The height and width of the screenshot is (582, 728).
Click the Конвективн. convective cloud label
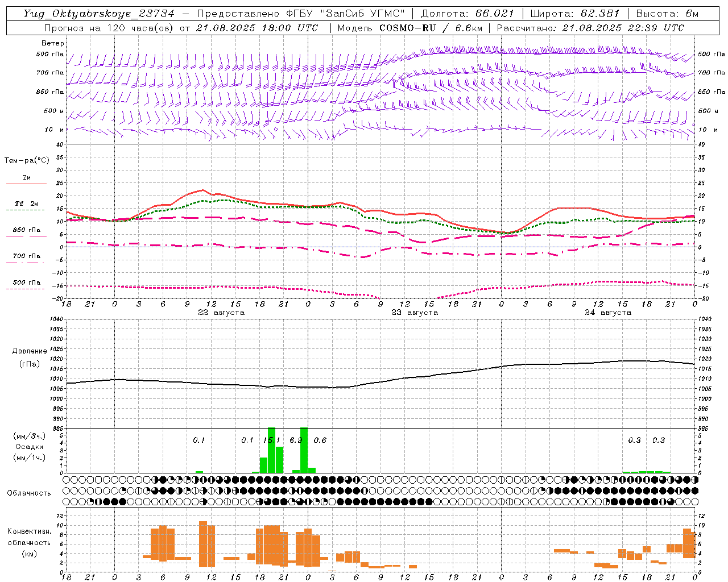click(x=30, y=531)
